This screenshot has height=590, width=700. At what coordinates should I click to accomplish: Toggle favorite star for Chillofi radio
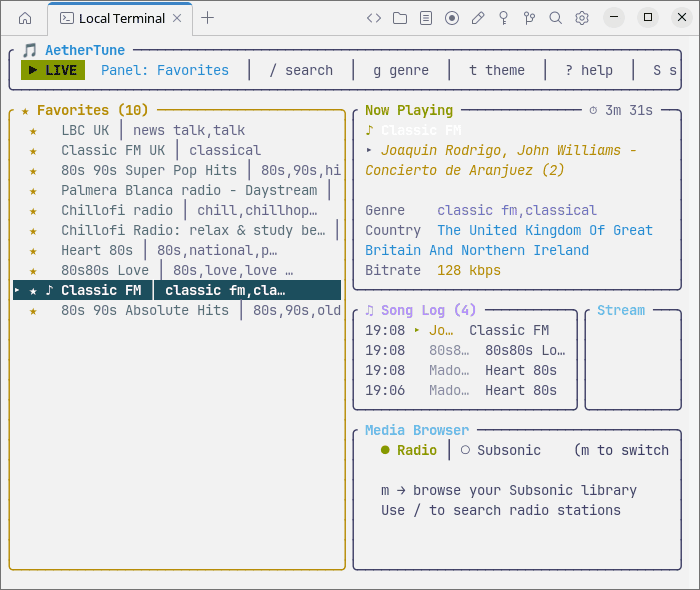[33, 212]
